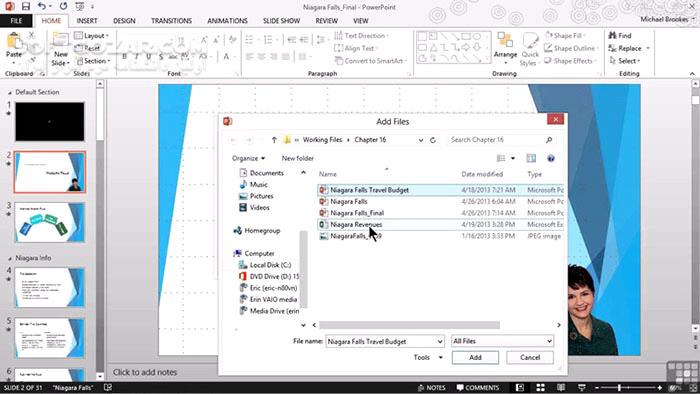Click the Redo repeat icon in title bar
Image resolution: width=700 pixels, height=394 pixels.
[x=63, y=6]
